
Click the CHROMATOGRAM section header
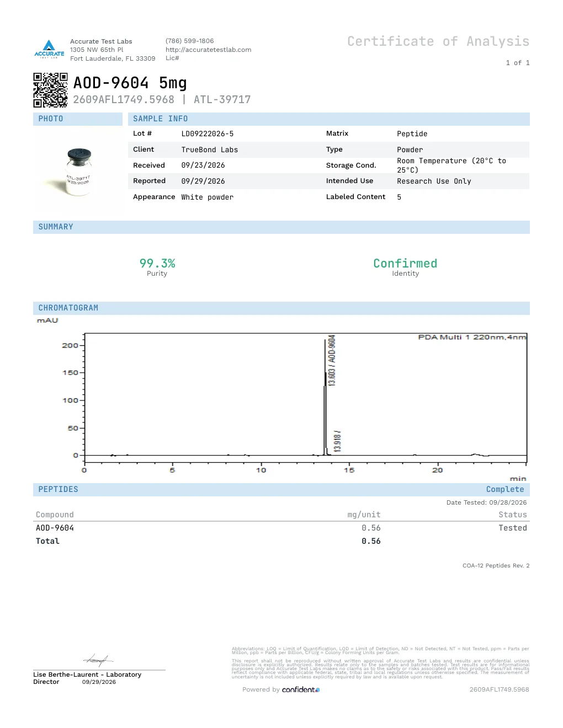point(281,308)
